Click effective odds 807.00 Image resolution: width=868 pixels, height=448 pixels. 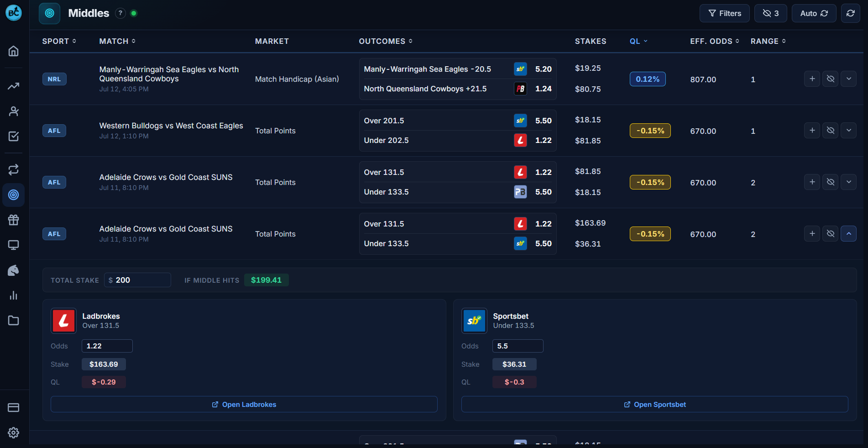point(703,79)
